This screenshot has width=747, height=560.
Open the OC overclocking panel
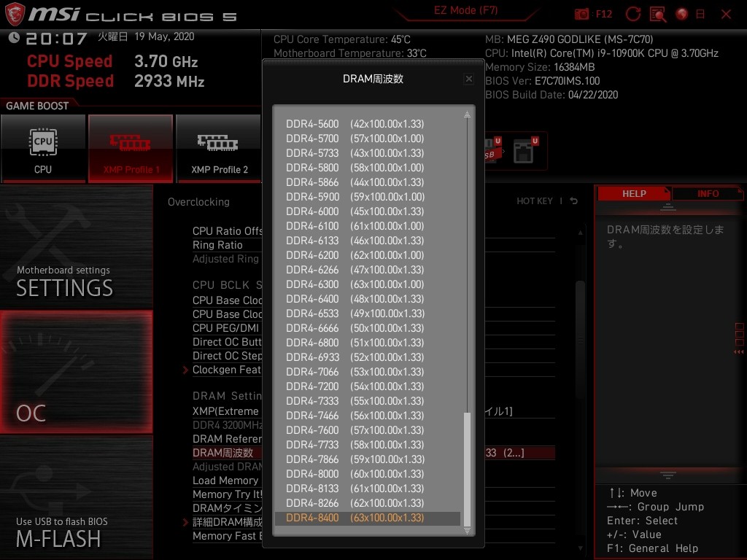(76, 372)
